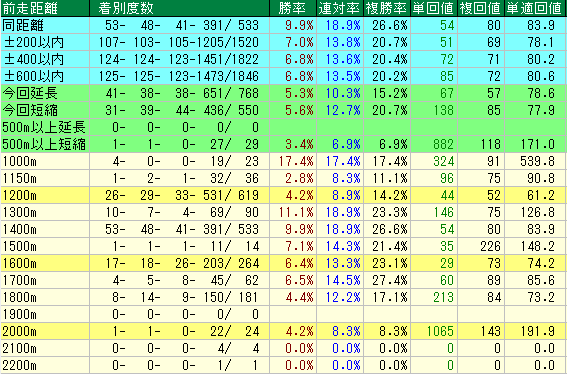567x374 pixels.
Task: Select the 着別度数 column header
Action: point(126,8)
